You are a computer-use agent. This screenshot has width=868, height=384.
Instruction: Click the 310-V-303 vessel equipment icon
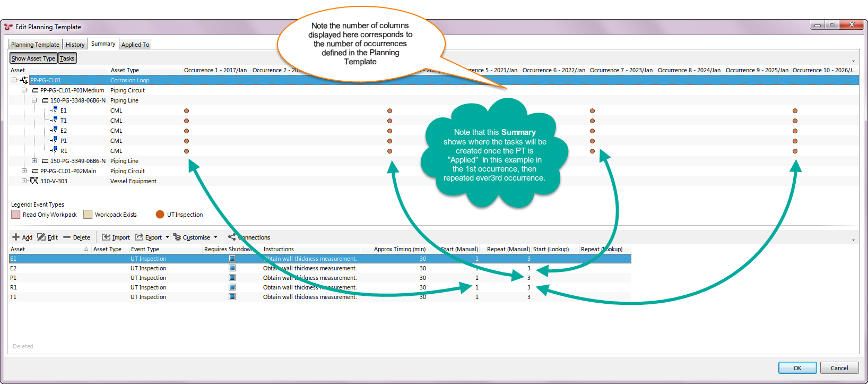click(x=34, y=181)
